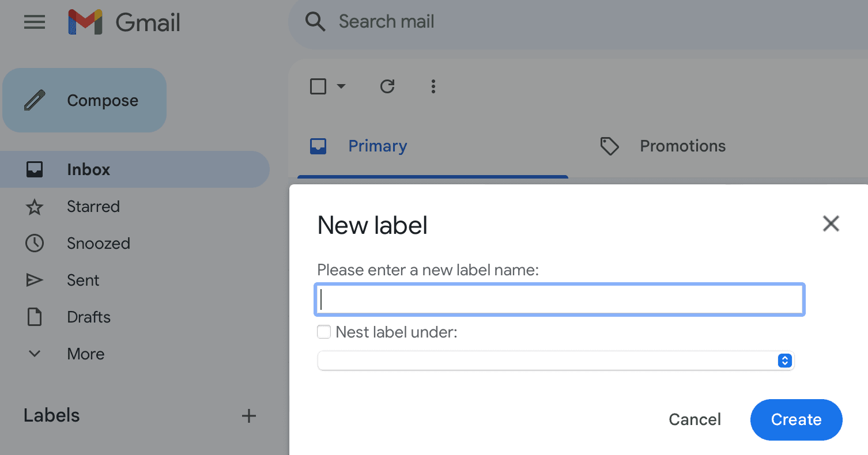Switch to the Promotions tab
Image resolution: width=868 pixels, height=455 pixels.
coord(682,146)
